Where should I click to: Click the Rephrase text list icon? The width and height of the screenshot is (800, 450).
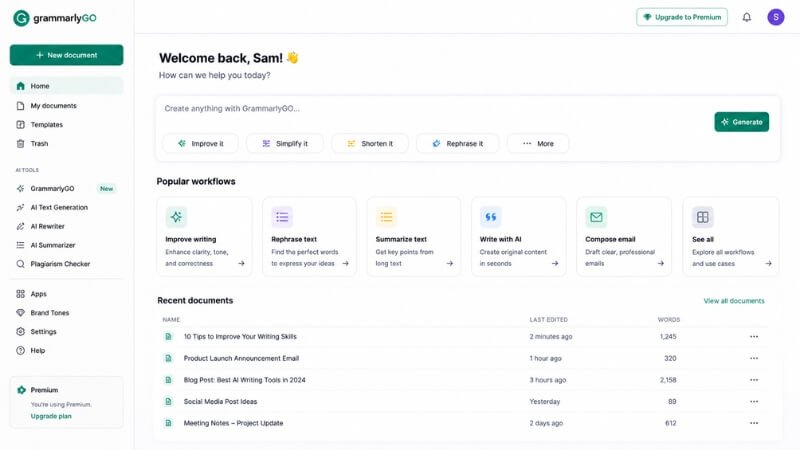[282, 217]
